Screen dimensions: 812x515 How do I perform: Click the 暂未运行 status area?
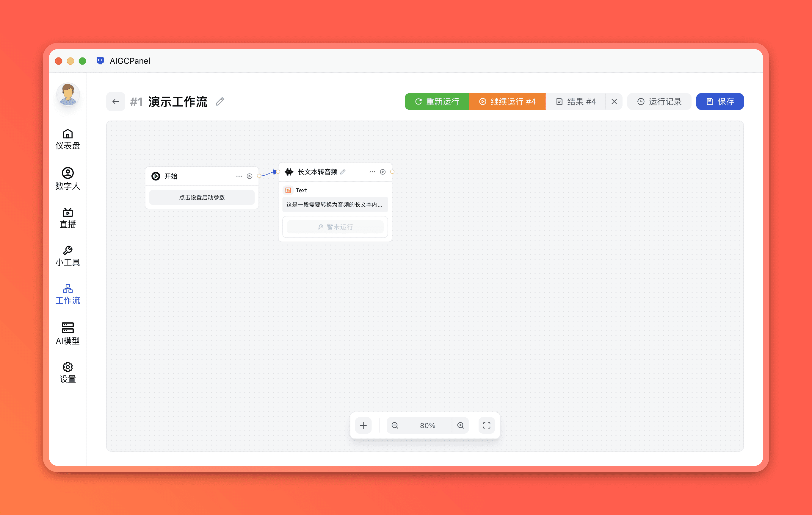click(x=335, y=227)
